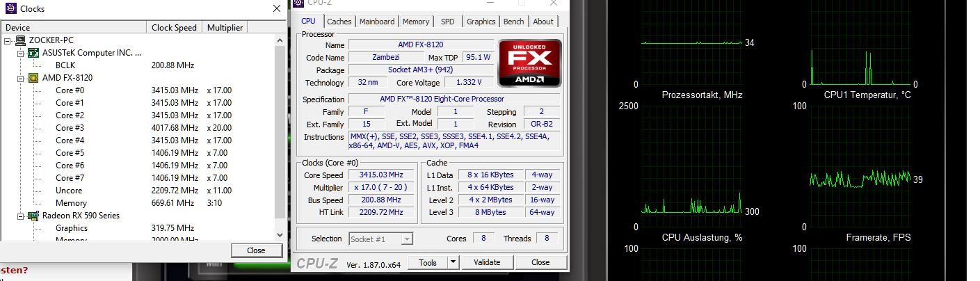The width and height of the screenshot is (980, 281).
Task: Click the ASUSTeK motherboard icon
Action: 33,53
